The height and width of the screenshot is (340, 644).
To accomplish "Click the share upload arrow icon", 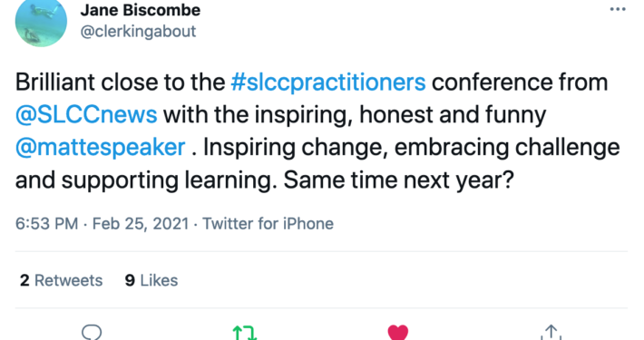I will click(x=551, y=332).
